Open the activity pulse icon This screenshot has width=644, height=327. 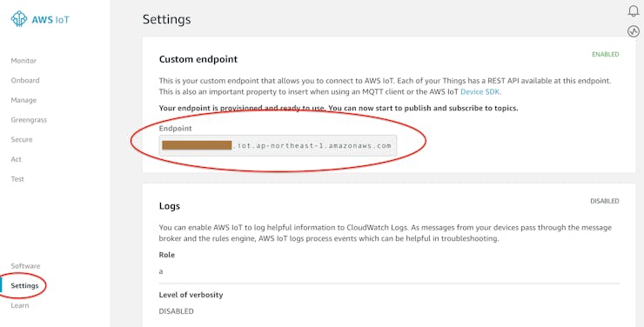click(634, 31)
